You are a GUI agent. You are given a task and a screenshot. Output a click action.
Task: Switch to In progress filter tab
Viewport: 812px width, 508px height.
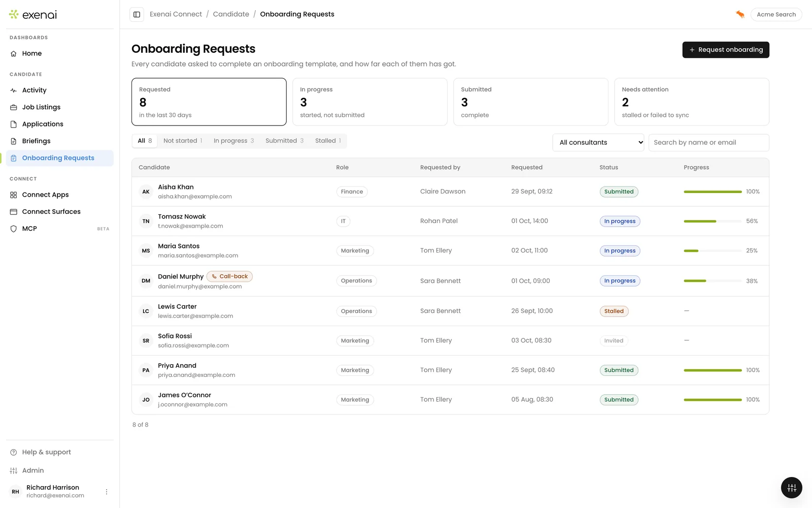click(x=233, y=141)
